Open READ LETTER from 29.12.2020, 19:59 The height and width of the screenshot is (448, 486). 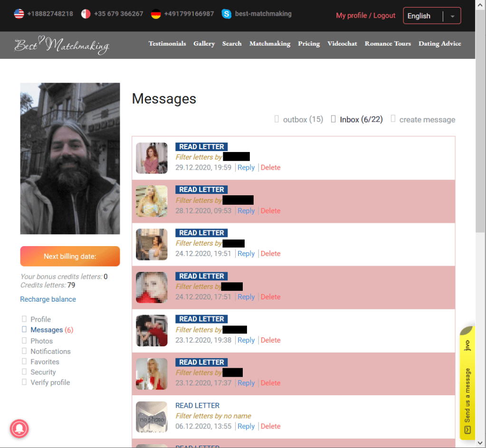[x=201, y=147]
